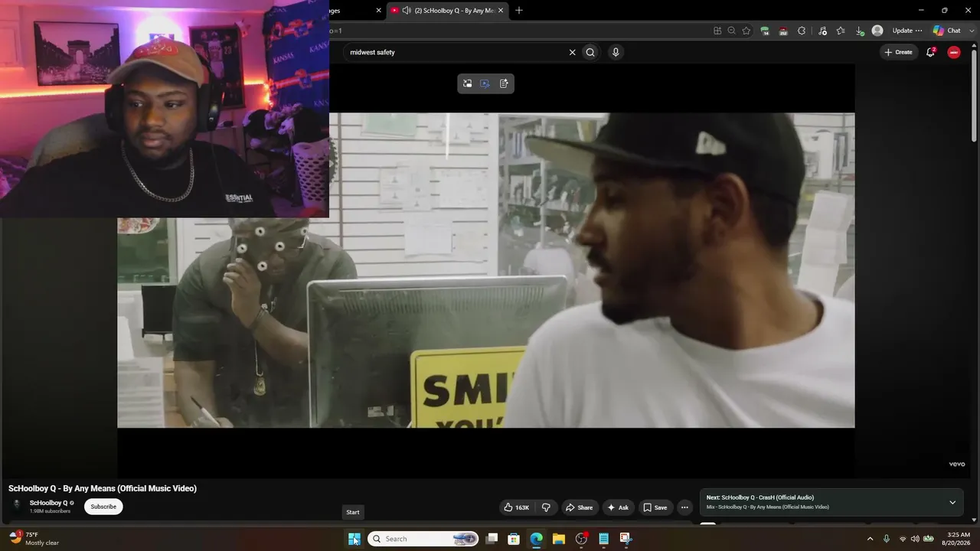Open the YouTube Create menu

(898, 52)
